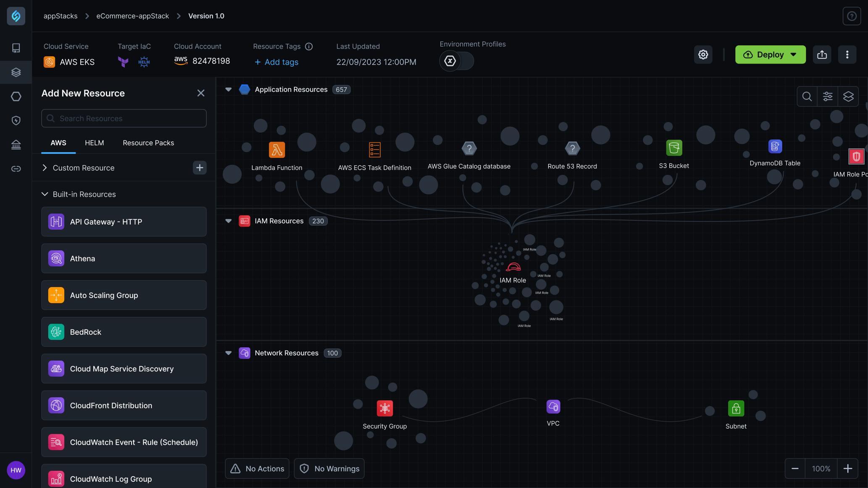The height and width of the screenshot is (488, 868).
Task: Go to appStacks breadcrumb
Action: click(60, 16)
